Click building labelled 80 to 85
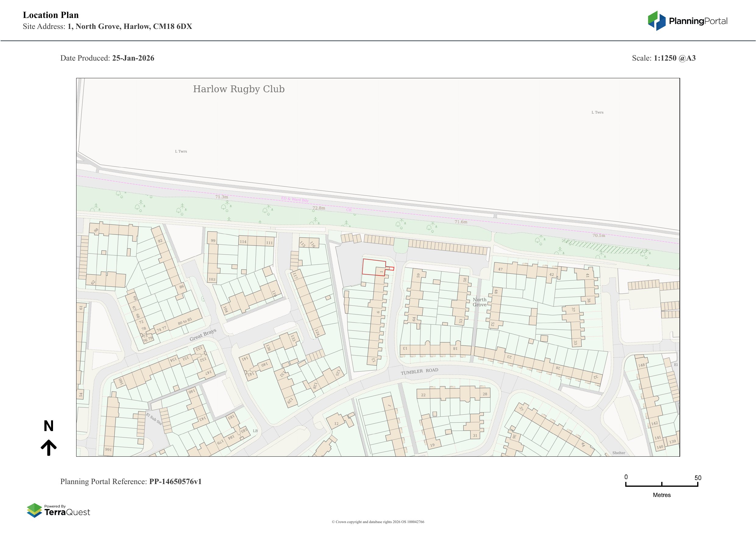Viewport: 756px width, 534px height. pos(184,321)
